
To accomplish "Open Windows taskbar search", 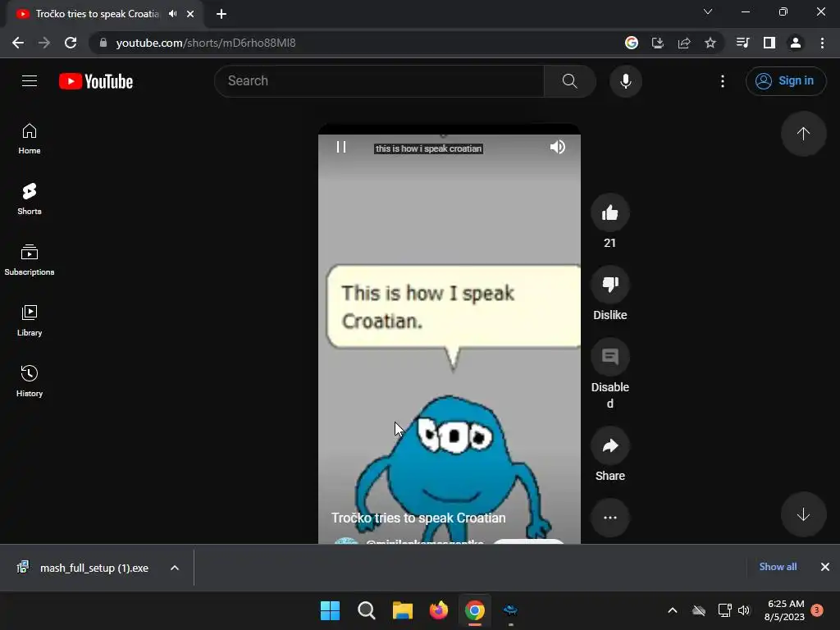I will [x=367, y=610].
